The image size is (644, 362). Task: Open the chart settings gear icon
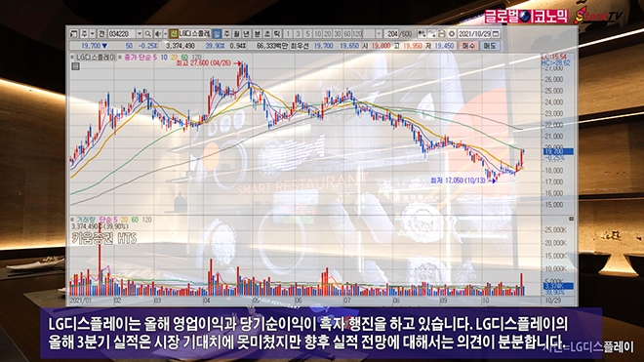click(x=452, y=34)
